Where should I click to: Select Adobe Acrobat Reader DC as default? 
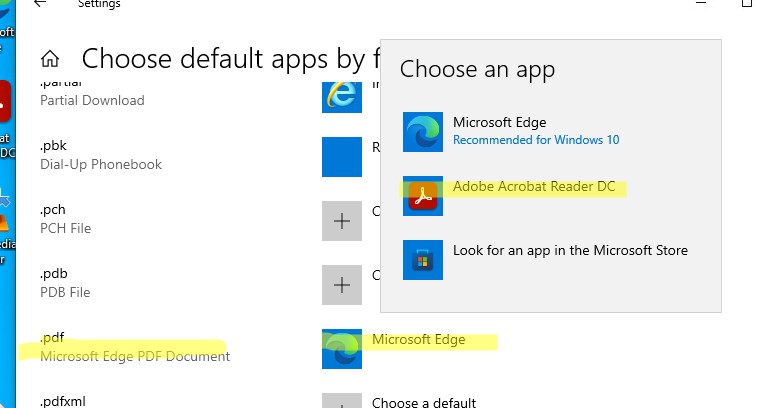tap(534, 187)
